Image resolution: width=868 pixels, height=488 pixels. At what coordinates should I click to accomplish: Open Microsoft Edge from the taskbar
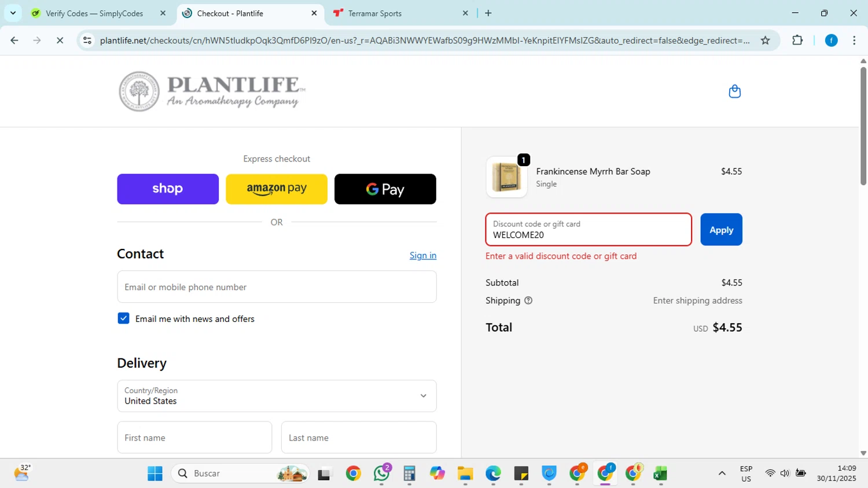tap(493, 474)
